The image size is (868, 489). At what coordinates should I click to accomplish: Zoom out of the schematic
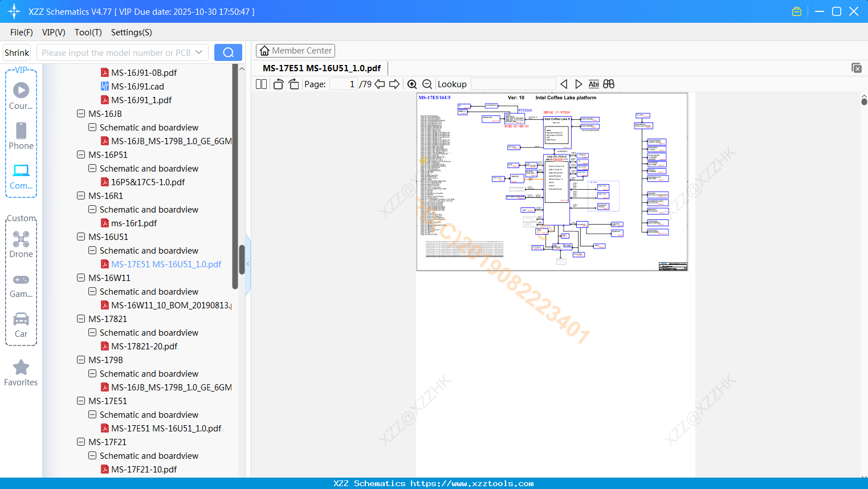pyautogui.click(x=427, y=84)
